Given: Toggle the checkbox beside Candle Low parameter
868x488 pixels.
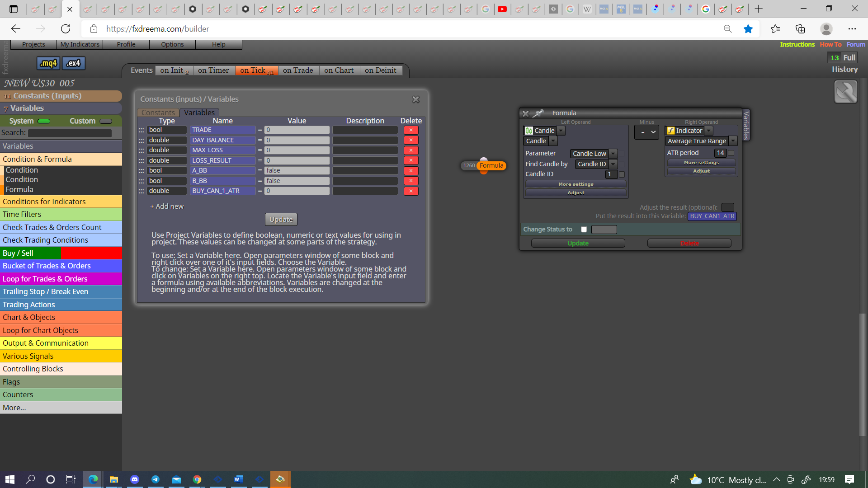Looking at the screenshot, I should point(622,154).
